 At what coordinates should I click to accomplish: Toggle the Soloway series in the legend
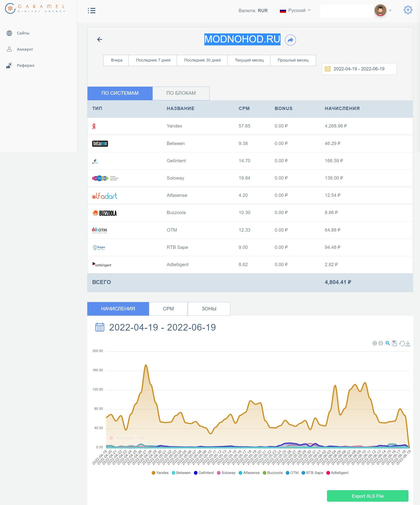[226, 473]
